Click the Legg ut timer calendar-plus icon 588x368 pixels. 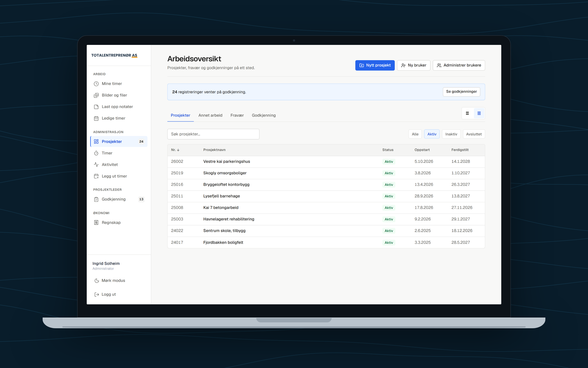click(x=96, y=176)
